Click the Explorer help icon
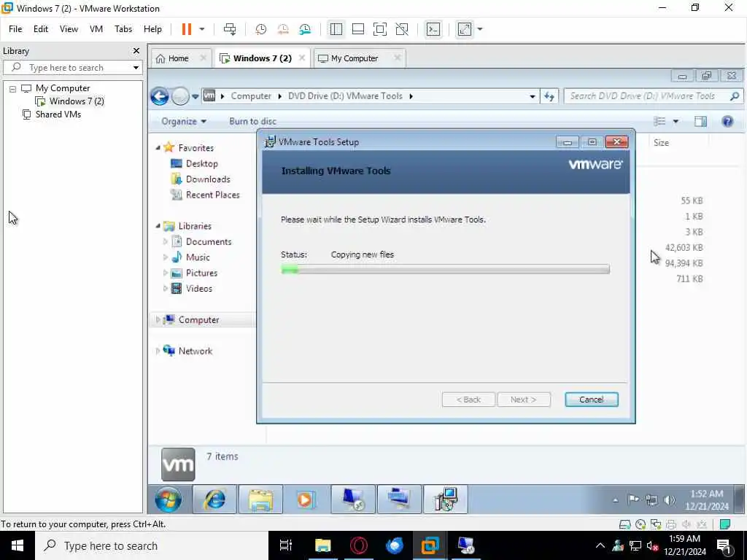747x560 pixels. pyautogui.click(x=727, y=122)
